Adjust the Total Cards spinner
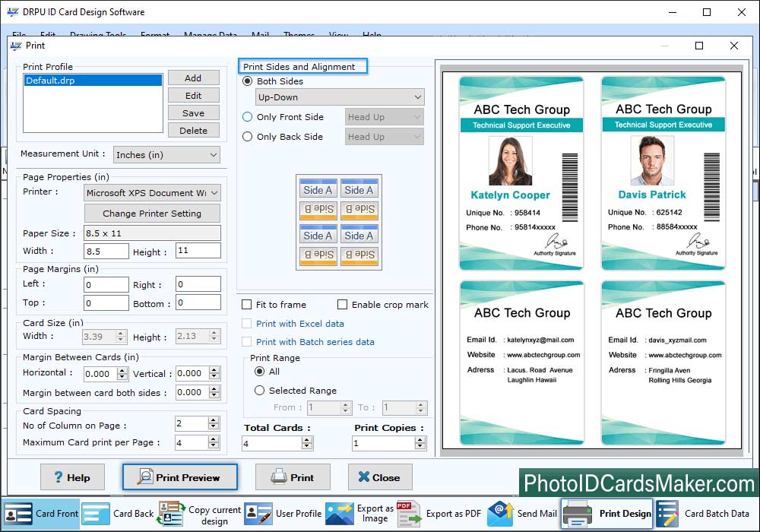This screenshot has height=532, width=760. (307, 443)
